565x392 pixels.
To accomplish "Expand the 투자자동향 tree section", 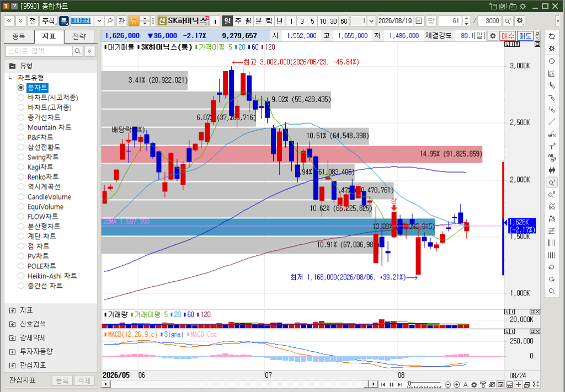I will (x=13, y=351).
